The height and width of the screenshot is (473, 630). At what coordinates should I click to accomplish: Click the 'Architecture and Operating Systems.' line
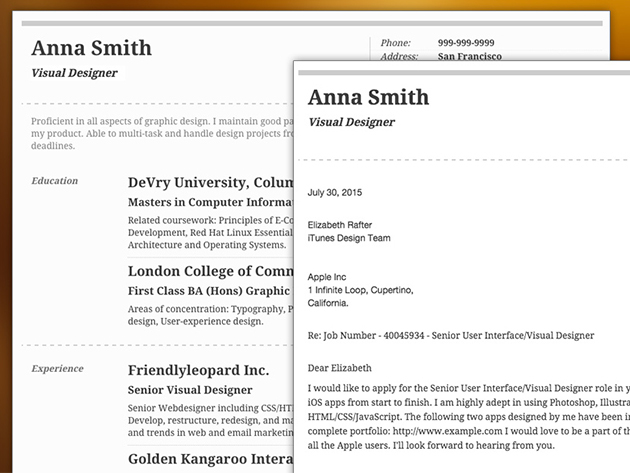click(207, 245)
